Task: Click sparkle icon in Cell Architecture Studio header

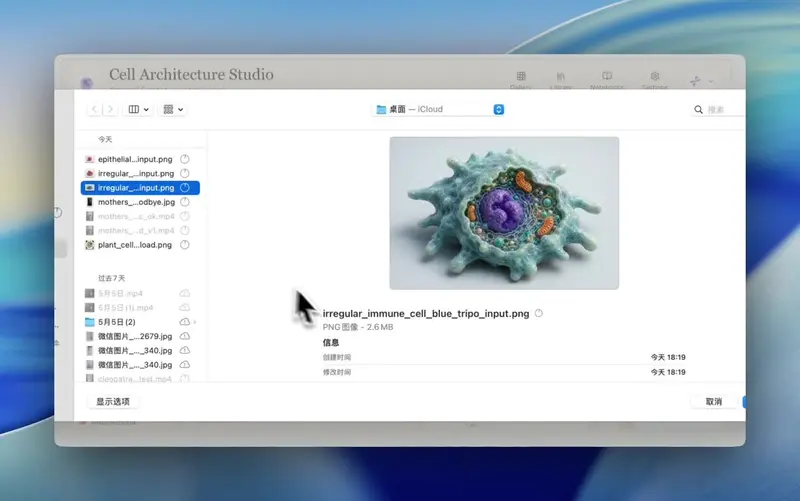Action: [x=695, y=81]
